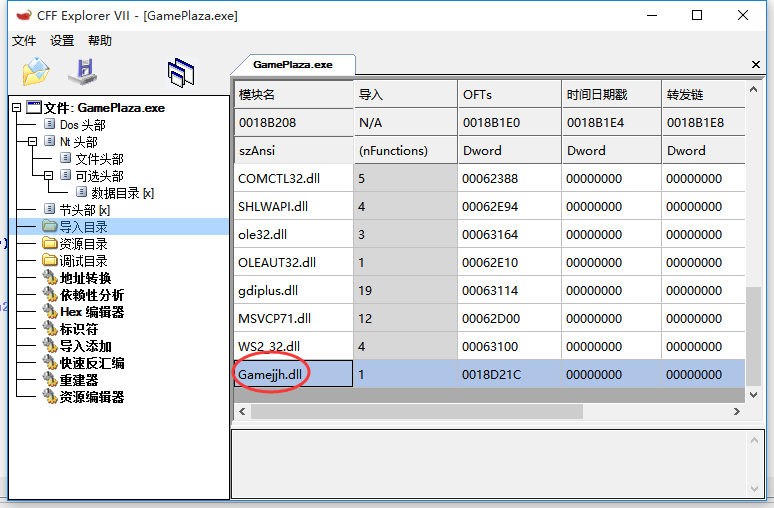Viewport: 774px width, 508px height.
Task: Select 节头部 [x] tree item
Action: 84,210
